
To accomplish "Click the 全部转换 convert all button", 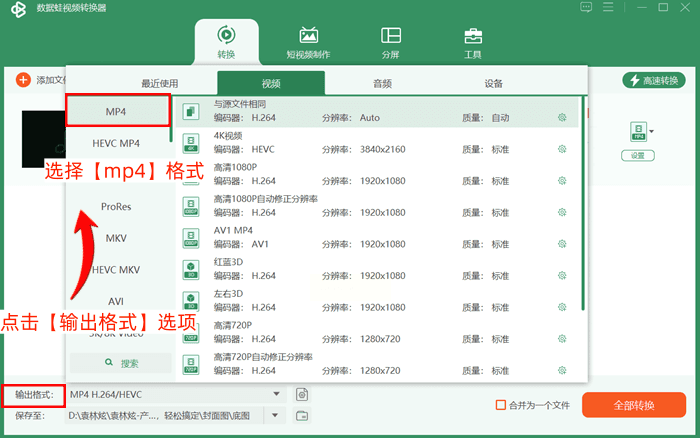I will pyautogui.click(x=633, y=405).
